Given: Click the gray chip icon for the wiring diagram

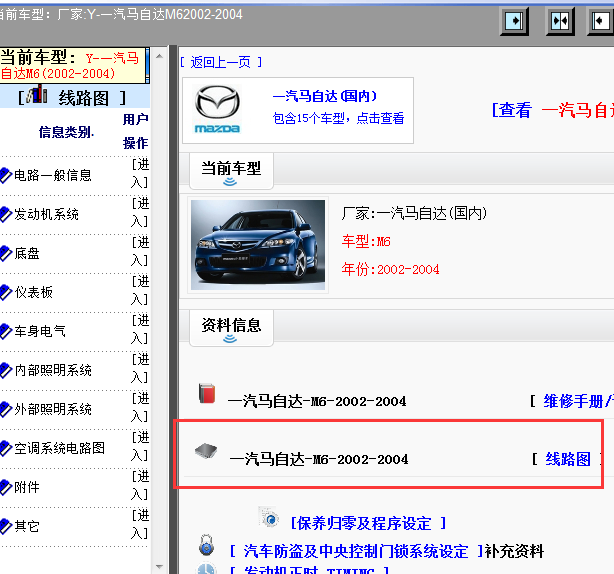Looking at the screenshot, I should click(206, 451).
